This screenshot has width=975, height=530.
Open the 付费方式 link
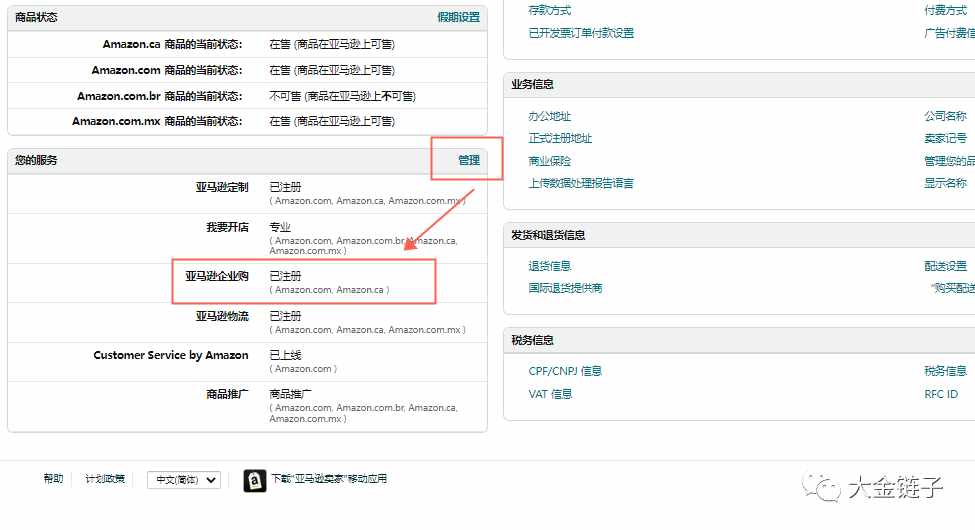click(x=945, y=10)
